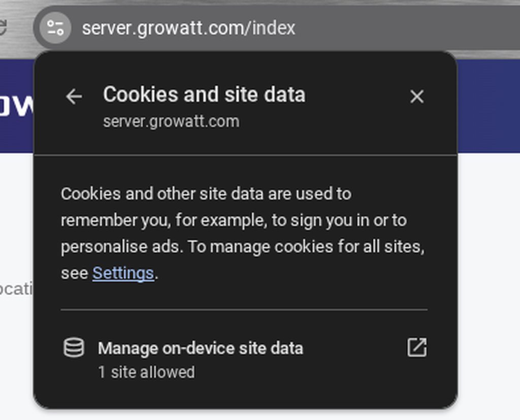Focus the server.growatt.com/index address bar URL
The height and width of the screenshot is (420, 520).
[188, 27]
